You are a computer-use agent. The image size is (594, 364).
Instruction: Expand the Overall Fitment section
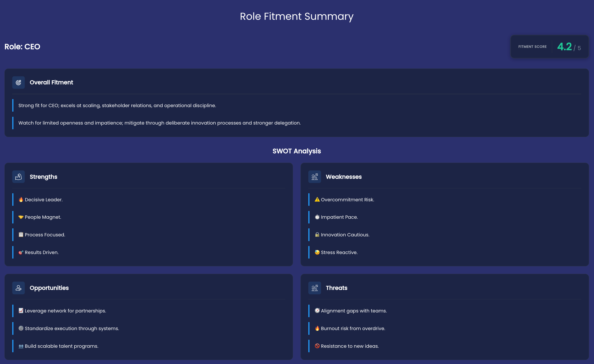click(51, 82)
